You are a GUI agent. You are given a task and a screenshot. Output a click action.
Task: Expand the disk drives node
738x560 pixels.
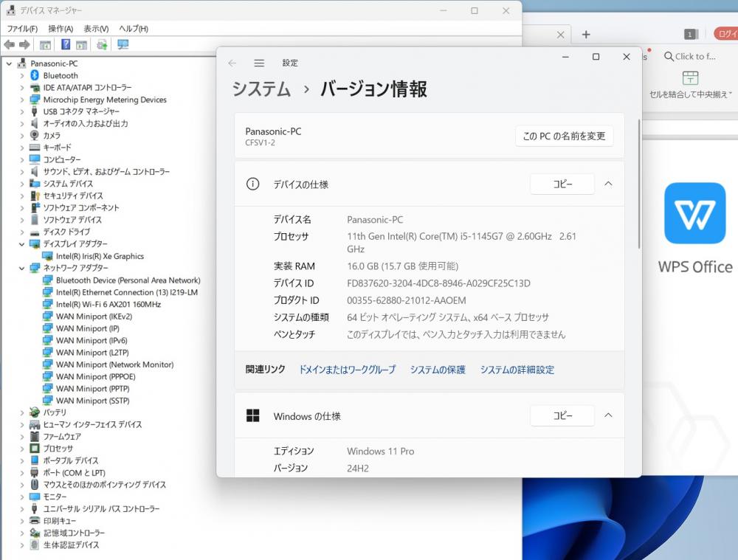coord(21,232)
